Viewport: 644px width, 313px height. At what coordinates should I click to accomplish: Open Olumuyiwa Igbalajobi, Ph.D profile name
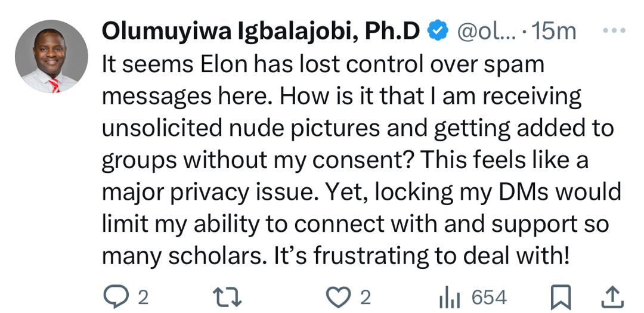click(x=261, y=32)
